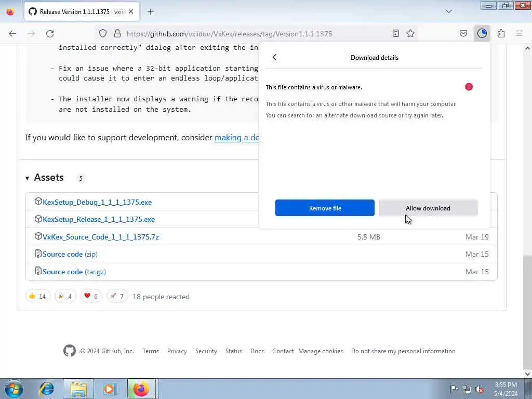Click the thumbs up reaction with 14

[37, 296]
